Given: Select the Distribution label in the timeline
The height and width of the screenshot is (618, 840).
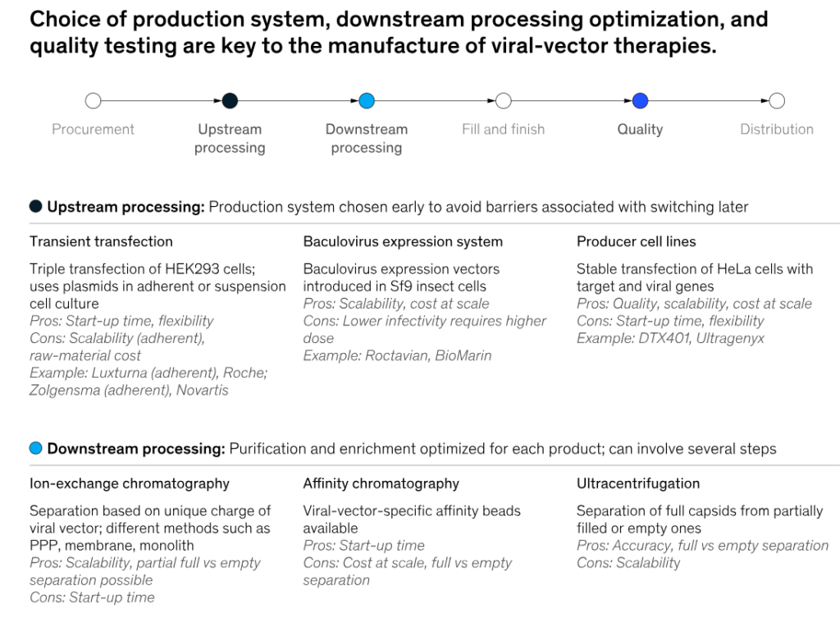Looking at the screenshot, I should (x=777, y=129).
